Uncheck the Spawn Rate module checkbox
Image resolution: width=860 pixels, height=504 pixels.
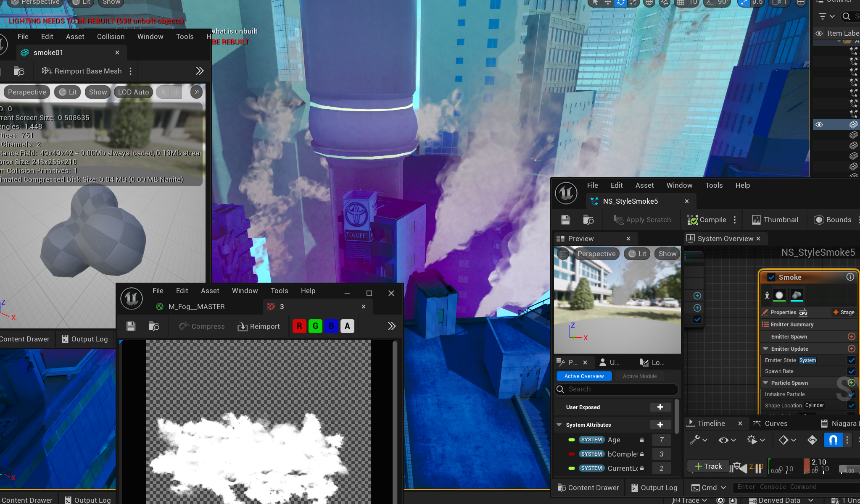click(851, 371)
